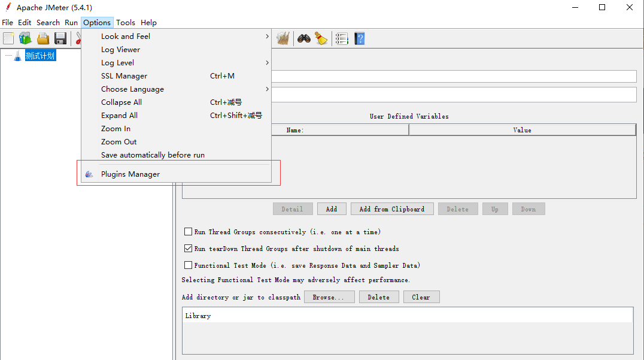The image size is (644, 360).
Task: Choose Zoom Out option
Action: [176, 141]
